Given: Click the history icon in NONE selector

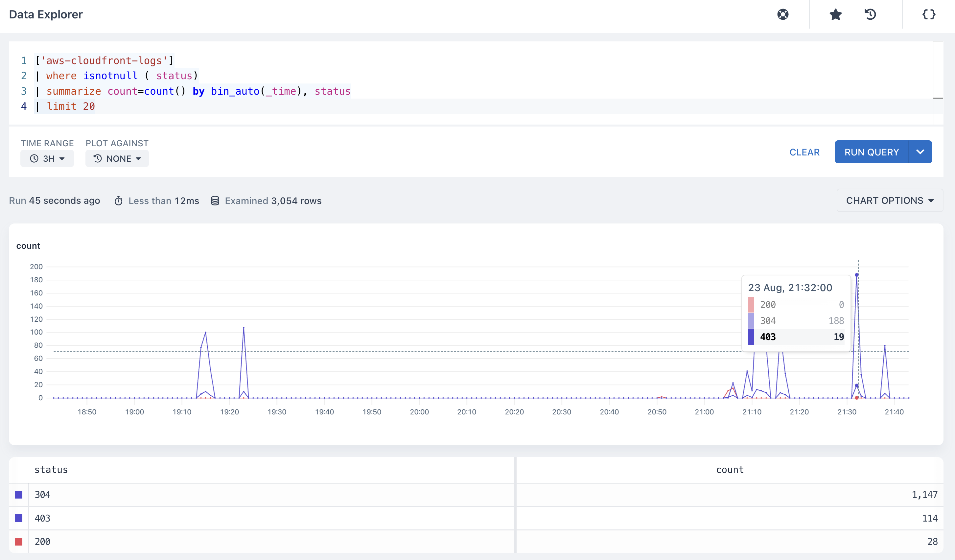Looking at the screenshot, I should click(x=98, y=158).
